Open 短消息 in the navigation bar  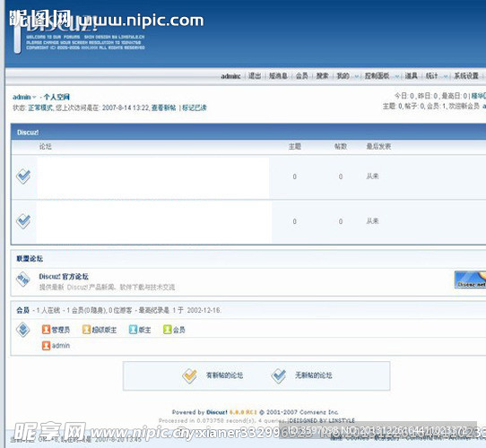tap(278, 76)
